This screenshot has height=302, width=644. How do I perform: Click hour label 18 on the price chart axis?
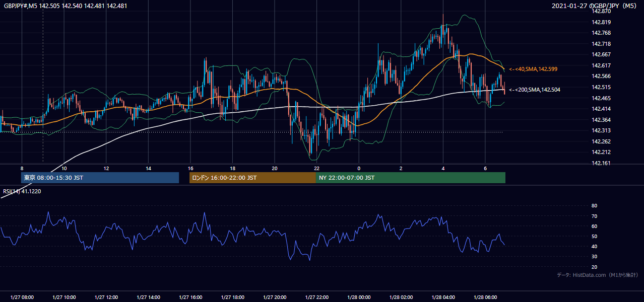click(232, 168)
